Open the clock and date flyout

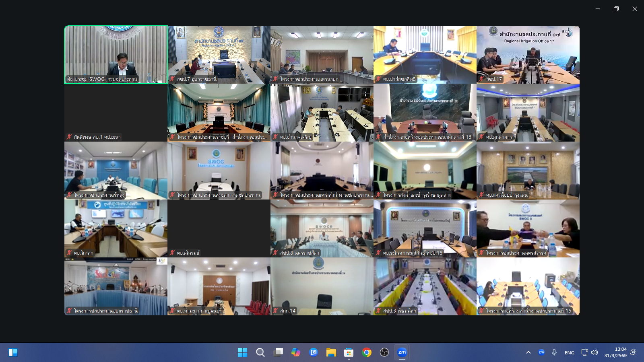pos(615,352)
